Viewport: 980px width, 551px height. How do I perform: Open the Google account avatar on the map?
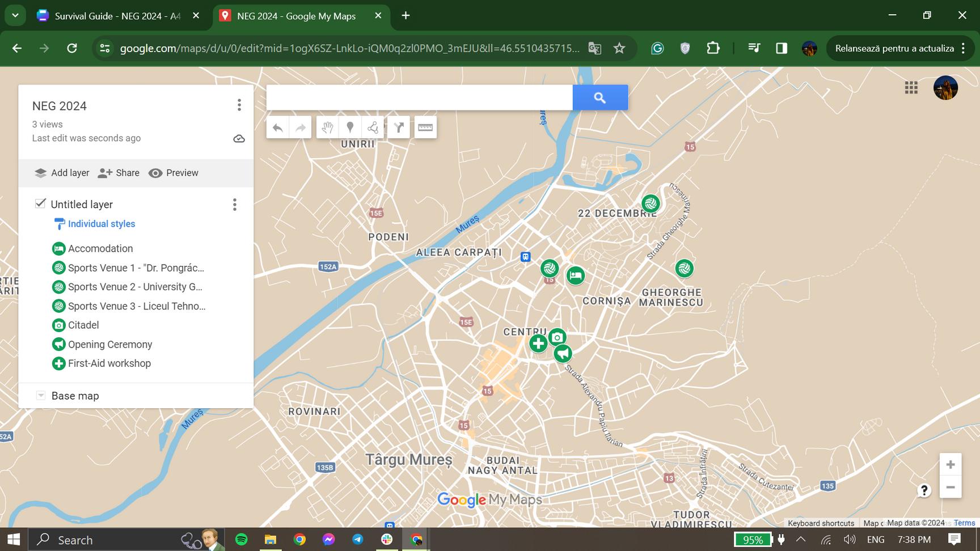[945, 88]
